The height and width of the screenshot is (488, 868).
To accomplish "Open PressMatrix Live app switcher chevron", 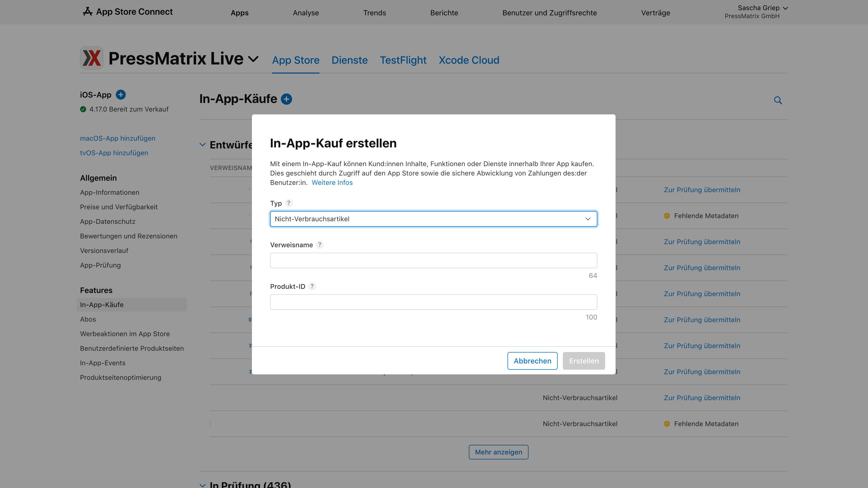I will click(253, 59).
